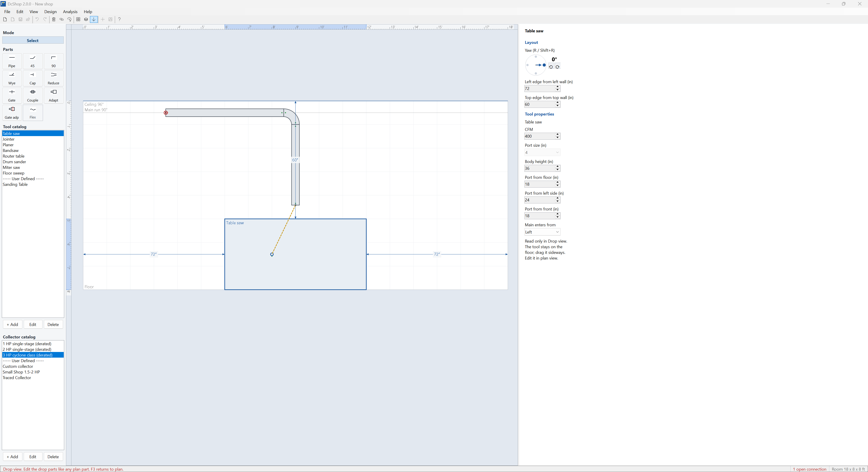
Task: Click Add under Tool catalog
Action: coord(12,324)
